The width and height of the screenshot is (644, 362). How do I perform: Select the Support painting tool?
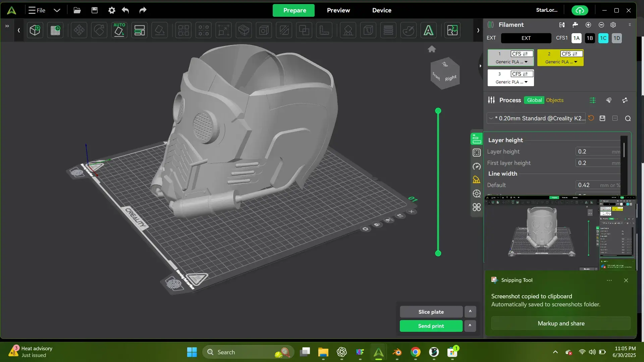tap(348, 30)
